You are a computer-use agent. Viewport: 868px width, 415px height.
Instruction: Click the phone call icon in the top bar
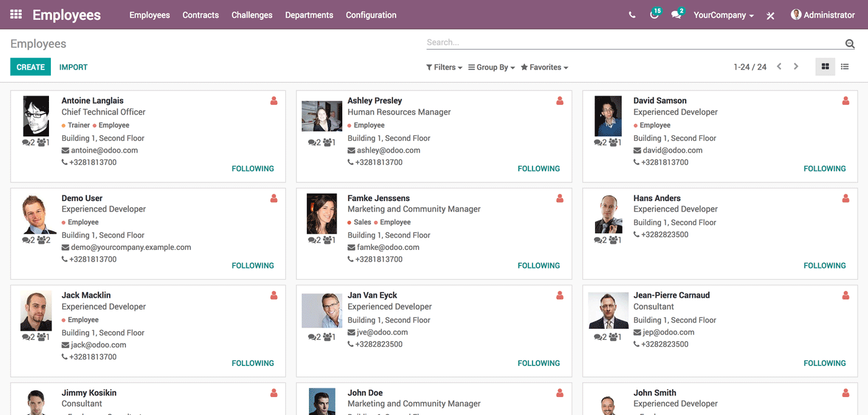tap(632, 15)
